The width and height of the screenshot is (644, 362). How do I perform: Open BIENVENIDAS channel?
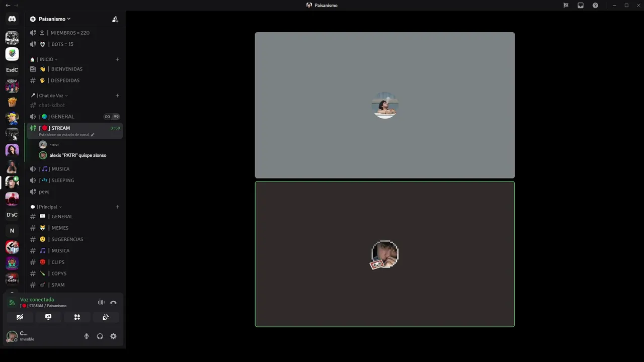[x=74, y=69]
